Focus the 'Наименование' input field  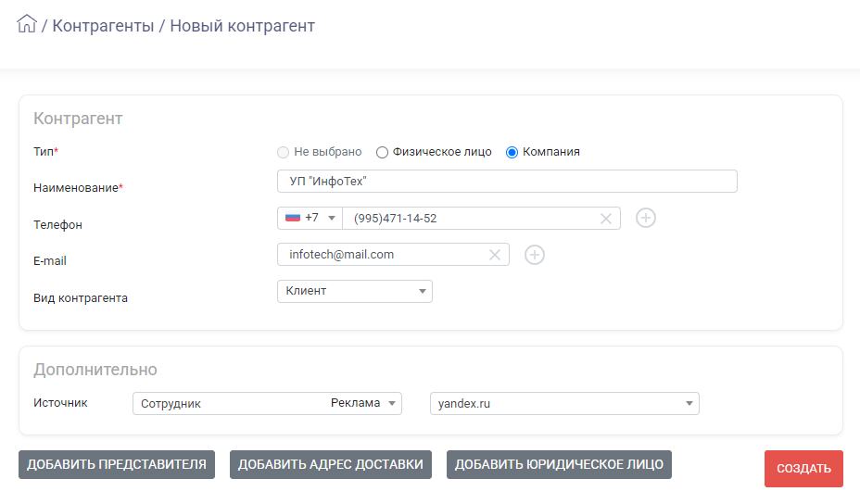pyautogui.click(x=507, y=182)
